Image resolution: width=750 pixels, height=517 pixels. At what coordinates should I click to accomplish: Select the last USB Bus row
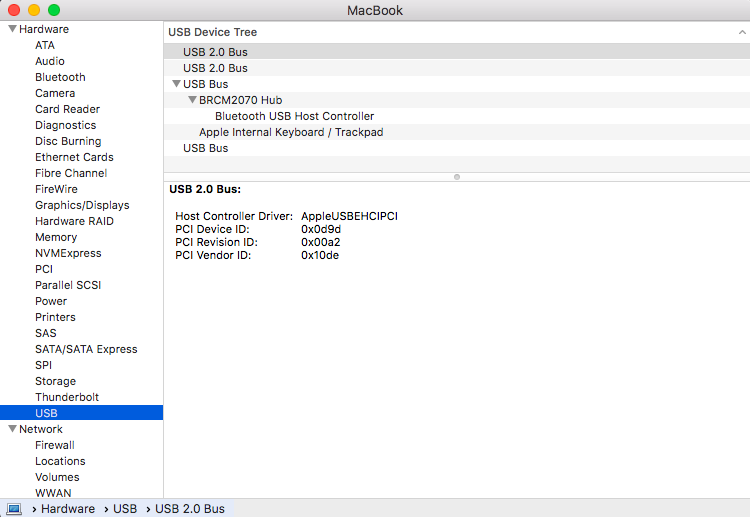[457, 148]
